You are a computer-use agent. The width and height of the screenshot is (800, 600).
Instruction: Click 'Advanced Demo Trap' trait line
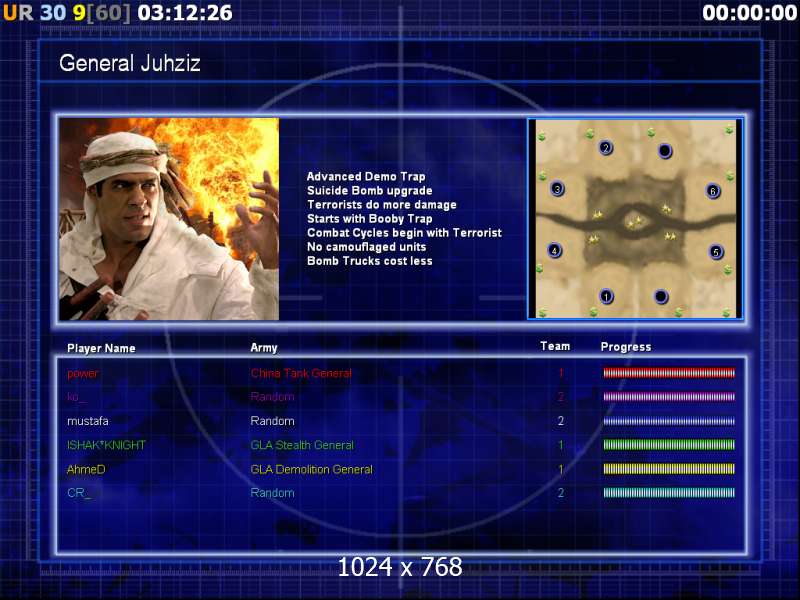(x=366, y=177)
